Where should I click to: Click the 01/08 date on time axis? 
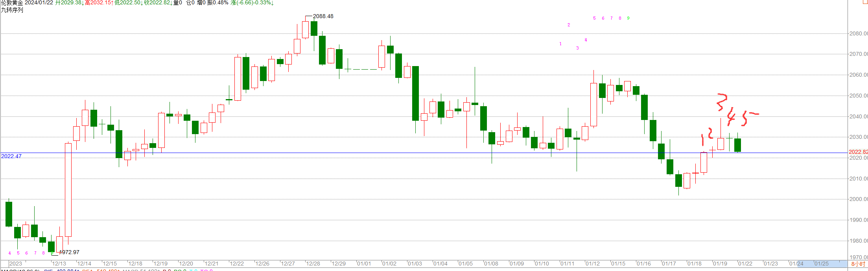pos(491,264)
